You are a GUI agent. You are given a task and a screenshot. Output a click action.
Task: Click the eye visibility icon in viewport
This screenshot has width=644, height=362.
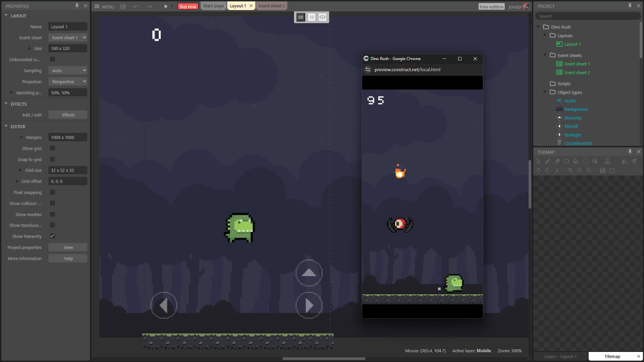click(323, 17)
